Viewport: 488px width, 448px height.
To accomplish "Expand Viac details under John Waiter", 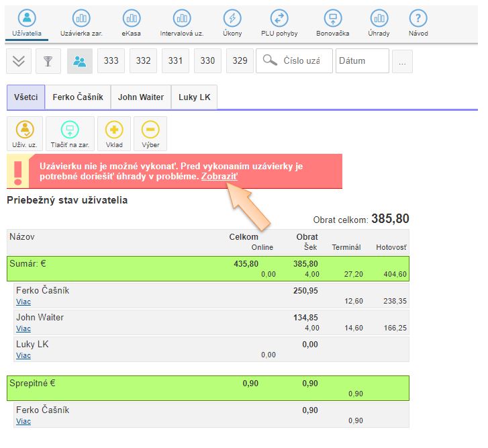I will tap(23, 328).
